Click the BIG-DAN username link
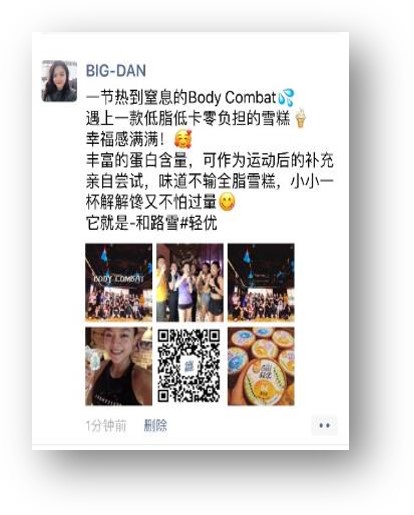The height and width of the screenshot is (515, 414). [116, 71]
